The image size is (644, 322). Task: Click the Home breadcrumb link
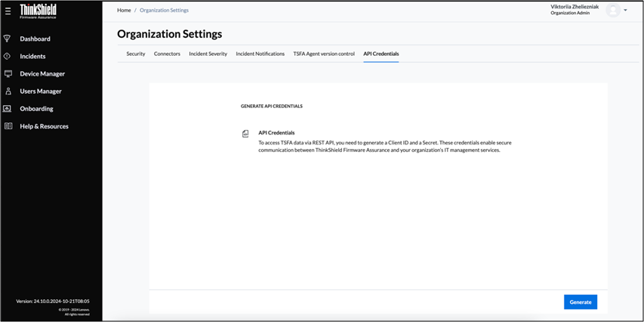tap(124, 11)
